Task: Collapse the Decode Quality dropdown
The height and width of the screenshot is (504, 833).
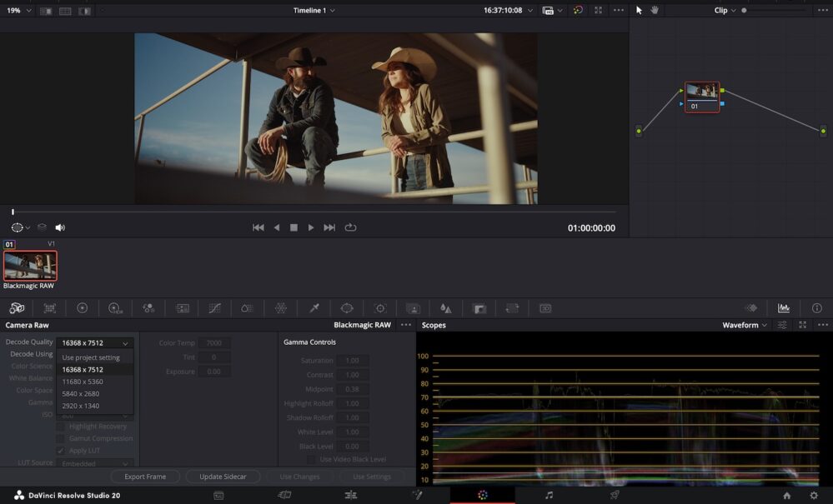Action: point(94,342)
